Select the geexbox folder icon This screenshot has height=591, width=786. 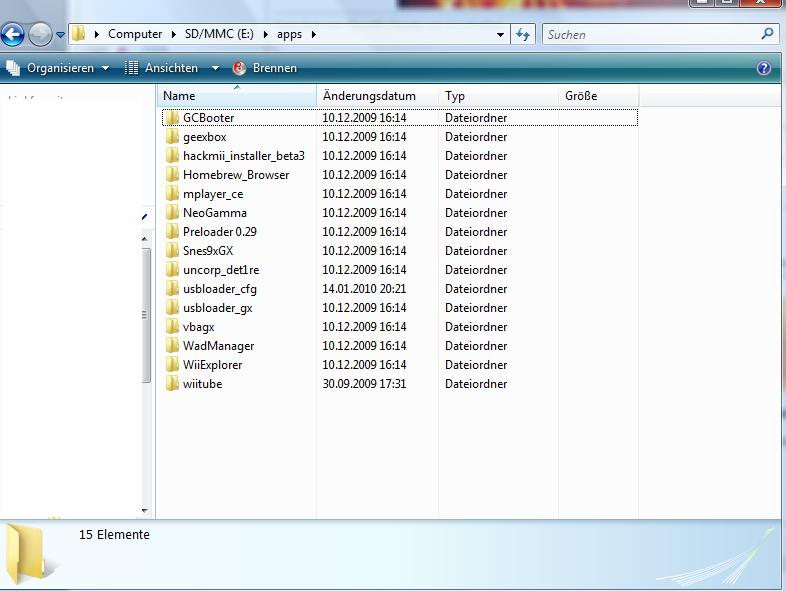point(172,136)
